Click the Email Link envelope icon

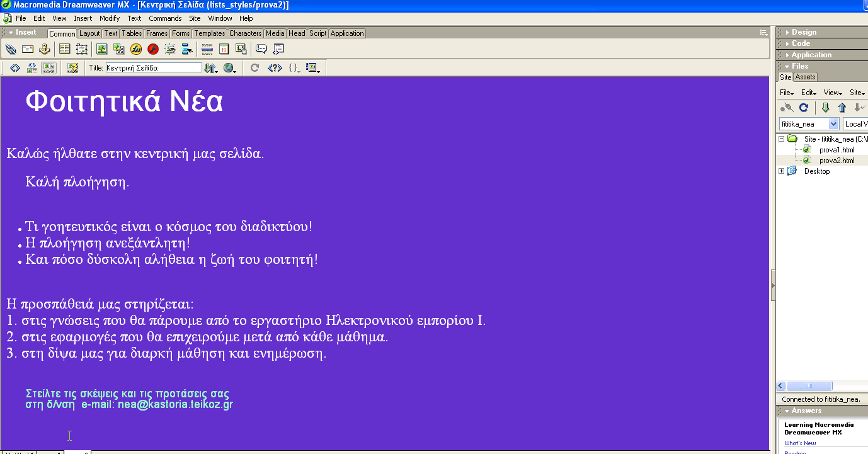click(28, 48)
